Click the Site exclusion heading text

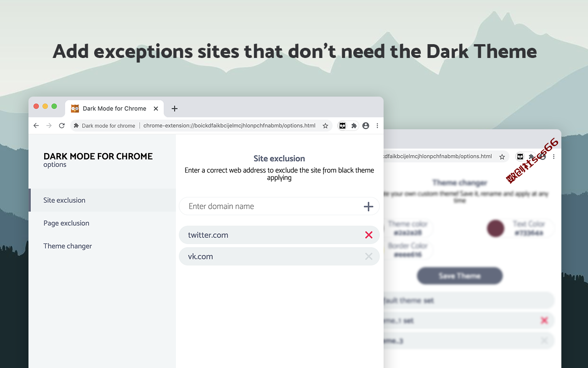[x=279, y=159]
